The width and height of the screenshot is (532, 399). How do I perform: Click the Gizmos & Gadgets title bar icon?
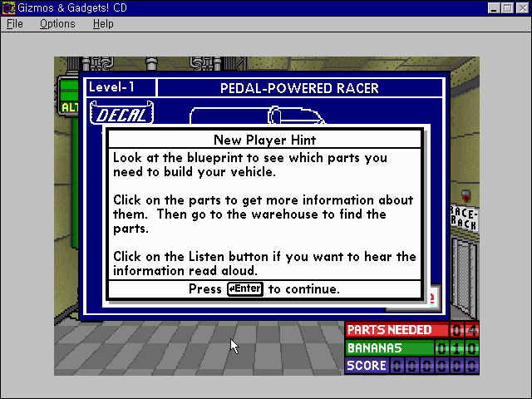pyautogui.click(x=8, y=7)
